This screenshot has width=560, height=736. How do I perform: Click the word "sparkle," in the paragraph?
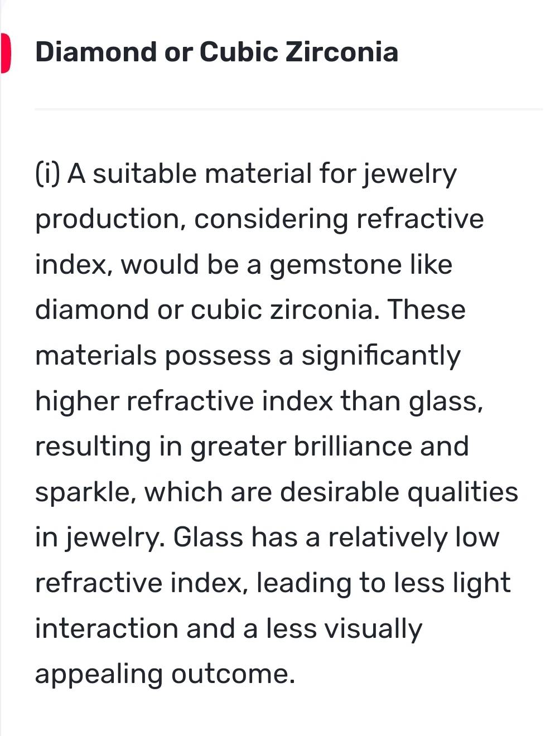click(84, 493)
